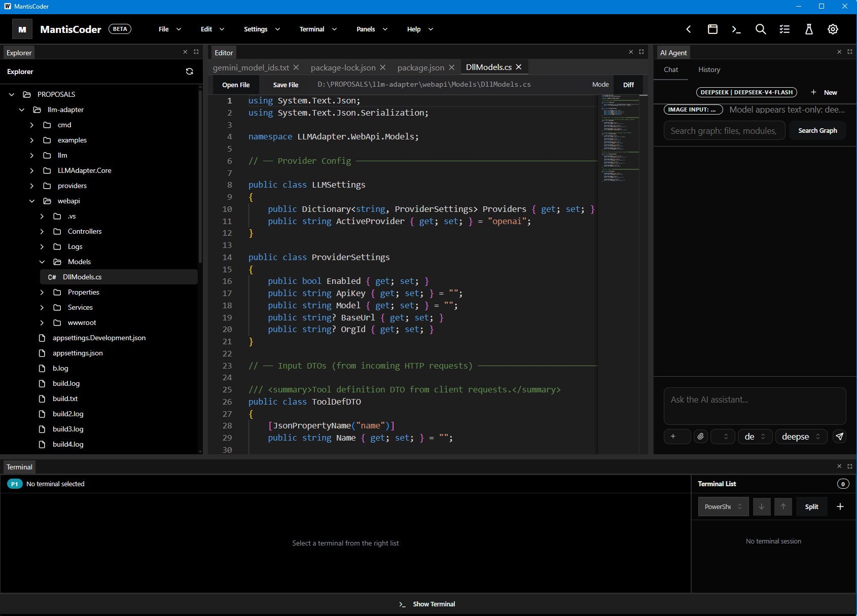Add a new terminal with plus icon

pos(840,506)
